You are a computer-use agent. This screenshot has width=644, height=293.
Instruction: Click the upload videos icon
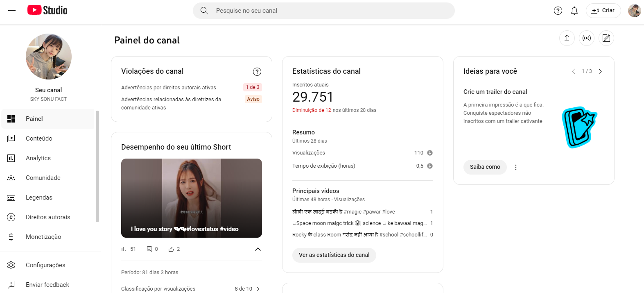tap(567, 38)
